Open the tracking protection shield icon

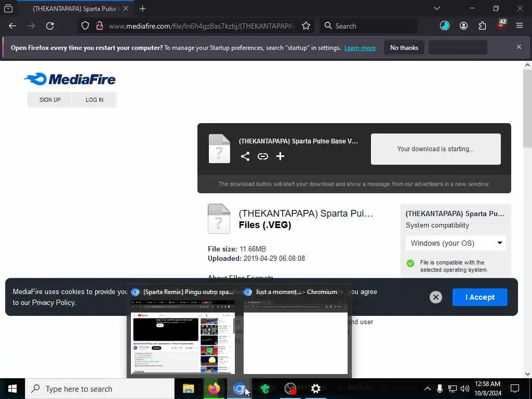pos(85,26)
